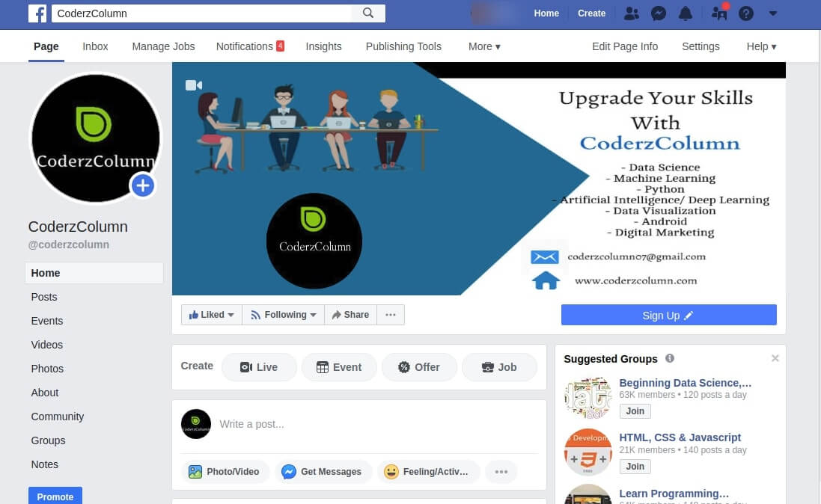Screen dimensions: 821x504
Task: Click the CoderzColumn page name
Action: point(78,227)
